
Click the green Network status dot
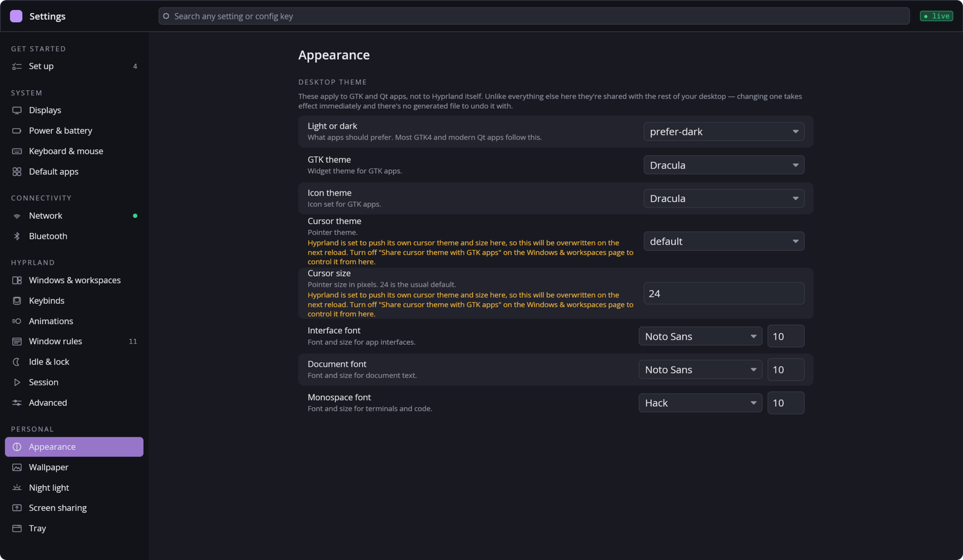pyautogui.click(x=135, y=216)
